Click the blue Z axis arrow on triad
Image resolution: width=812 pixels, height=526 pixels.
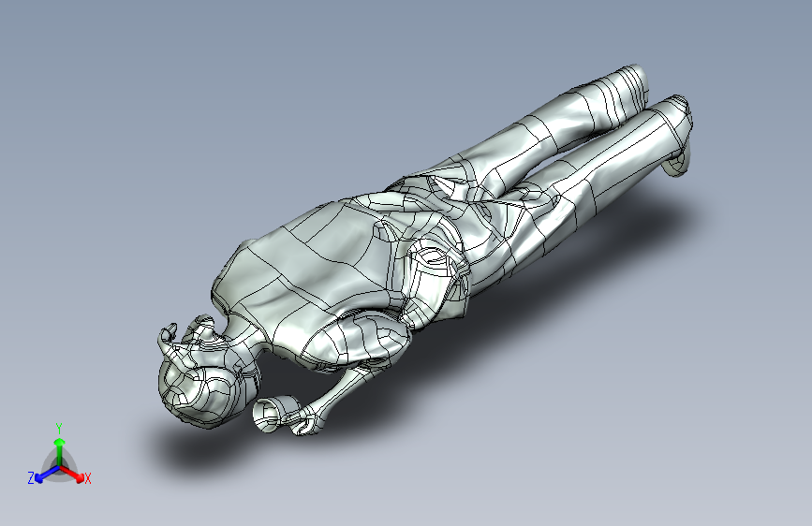(x=47, y=474)
